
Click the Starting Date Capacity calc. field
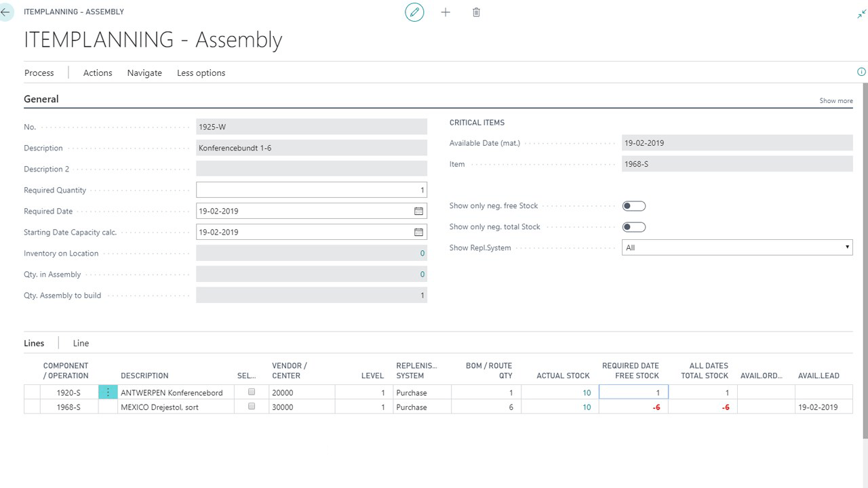tap(311, 232)
